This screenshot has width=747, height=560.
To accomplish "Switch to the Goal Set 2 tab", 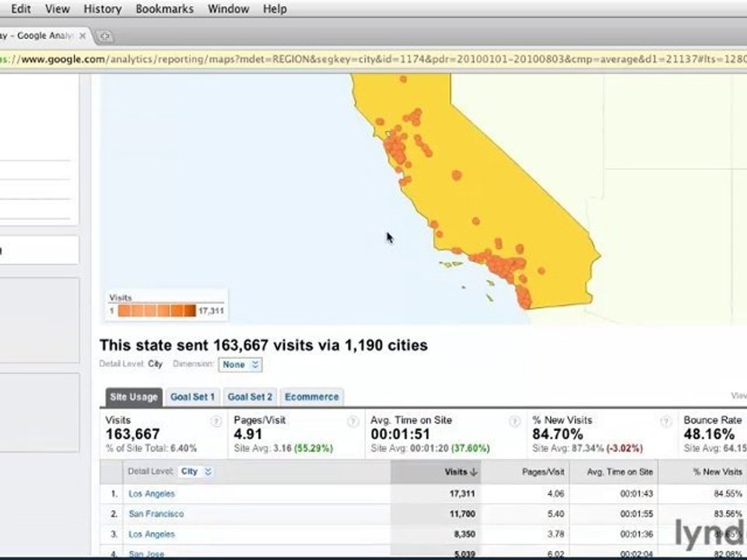I will click(250, 397).
